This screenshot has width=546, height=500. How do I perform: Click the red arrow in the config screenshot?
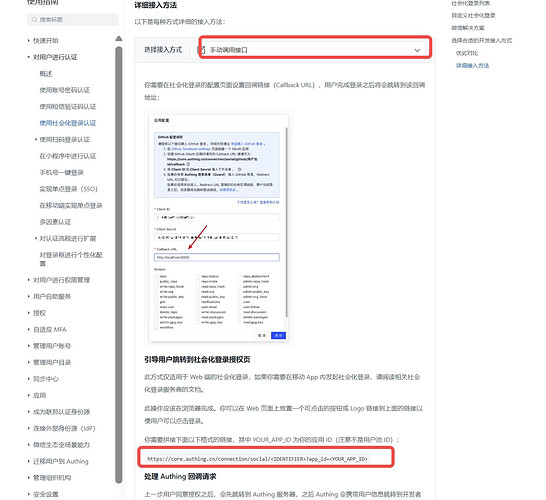(197, 237)
